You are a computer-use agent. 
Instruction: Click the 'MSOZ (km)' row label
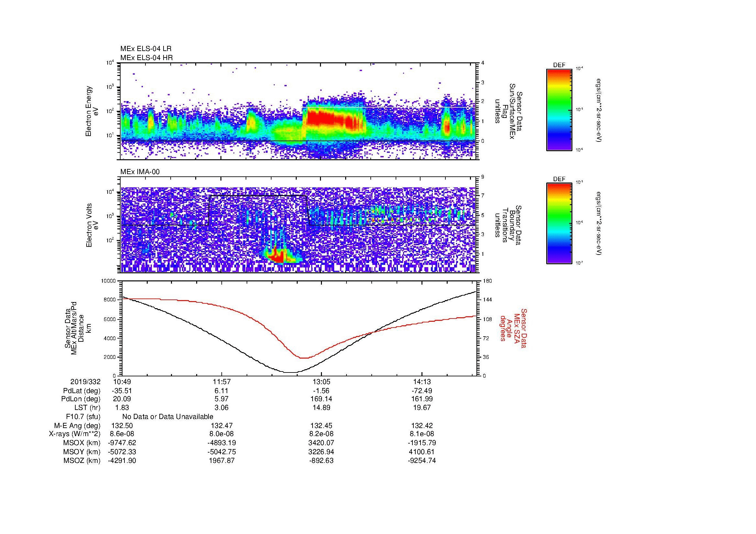pyautogui.click(x=82, y=461)
